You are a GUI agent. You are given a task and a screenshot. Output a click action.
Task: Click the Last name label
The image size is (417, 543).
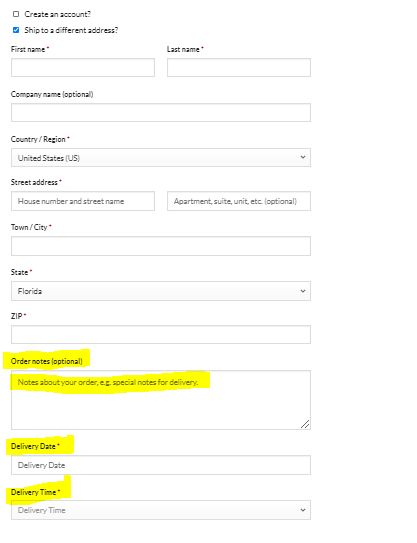pyautogui.click(x=183, y=50)
